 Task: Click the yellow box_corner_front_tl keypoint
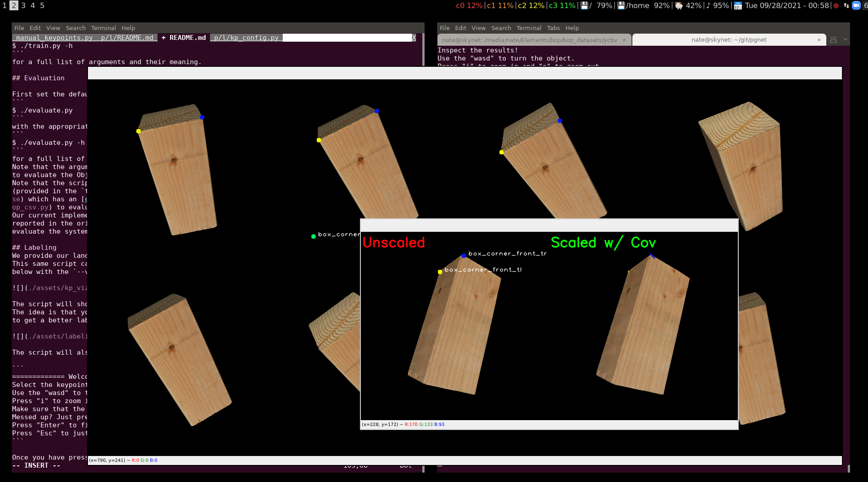[440, 272]
